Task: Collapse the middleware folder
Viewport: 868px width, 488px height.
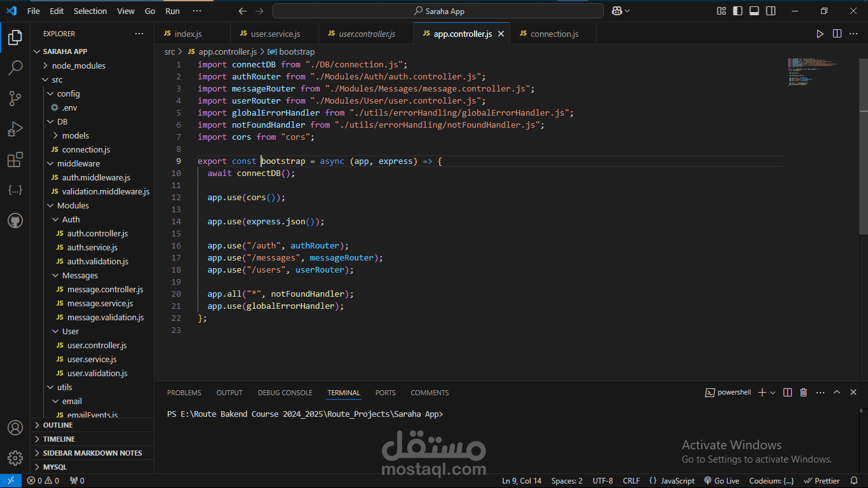Action: tap(93, 163)
